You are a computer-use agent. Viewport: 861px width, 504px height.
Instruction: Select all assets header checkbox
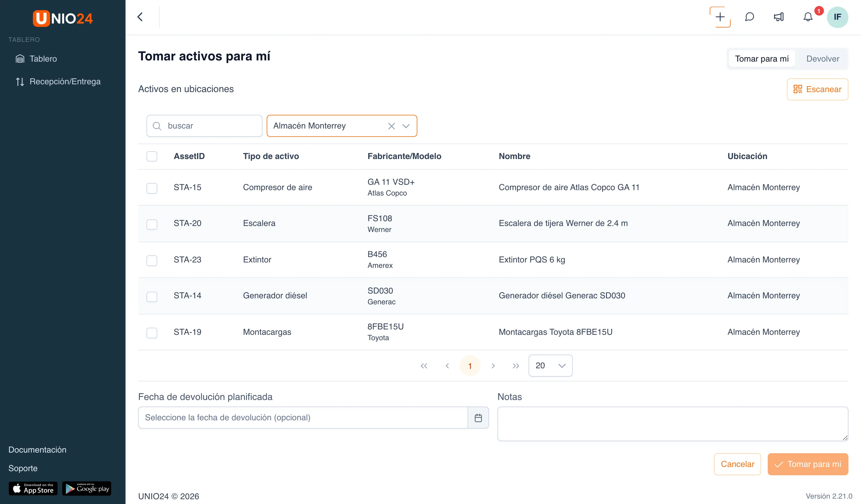(152, 156)
